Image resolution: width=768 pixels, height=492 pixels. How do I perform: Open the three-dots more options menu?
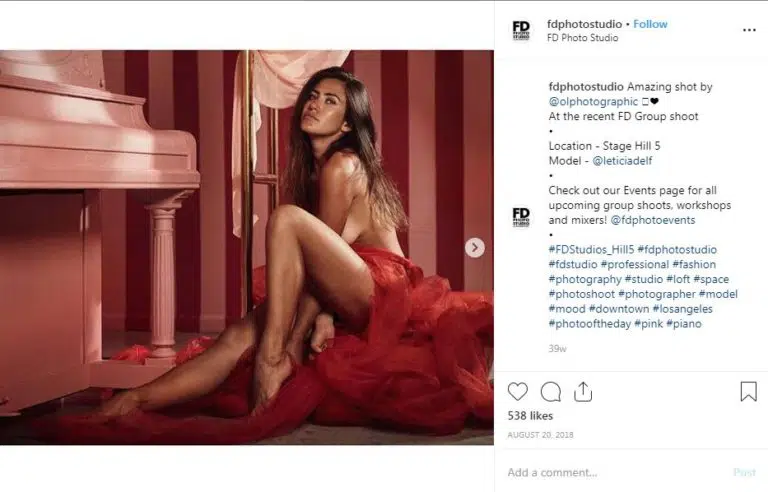click(x=749, y=30)
